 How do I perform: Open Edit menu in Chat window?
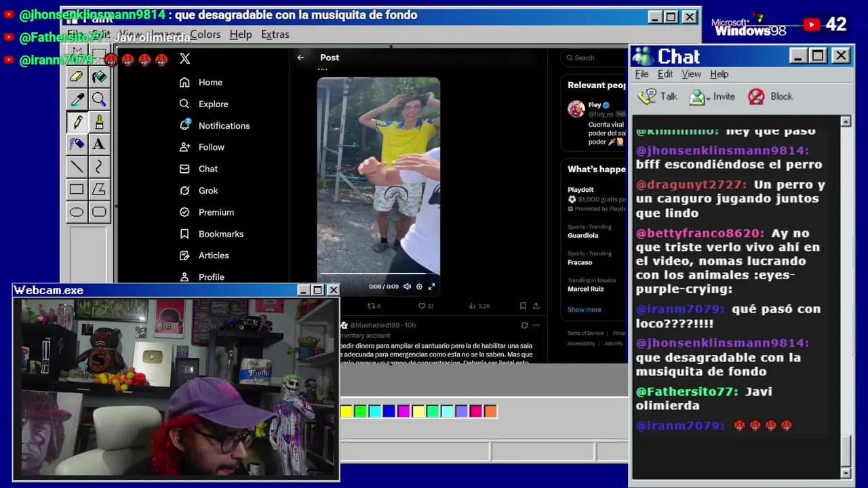665,75
